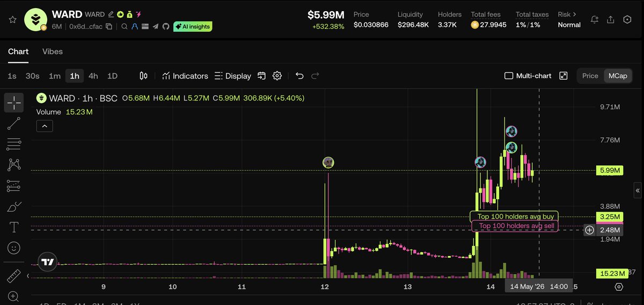The width and height of the screenshot is (644, 305).
Task: Select the 30s timeframe
Action: click(x=33, y=76)
